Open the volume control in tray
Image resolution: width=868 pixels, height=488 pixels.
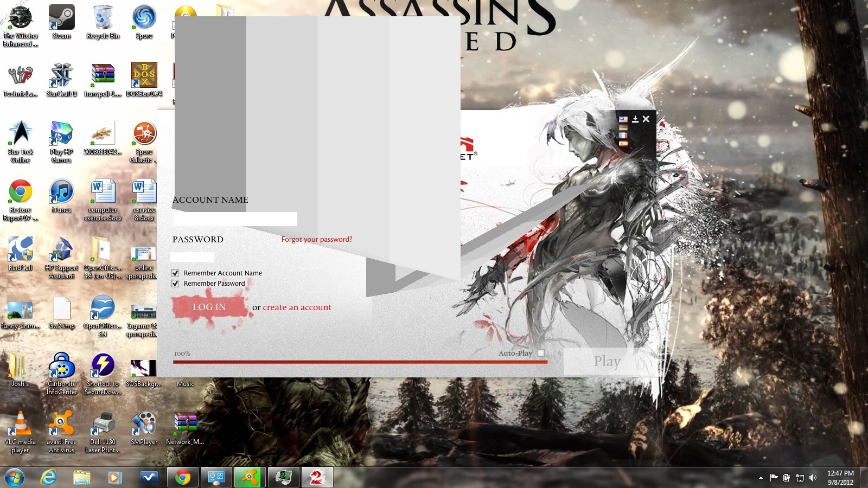(x=813, y=478)
